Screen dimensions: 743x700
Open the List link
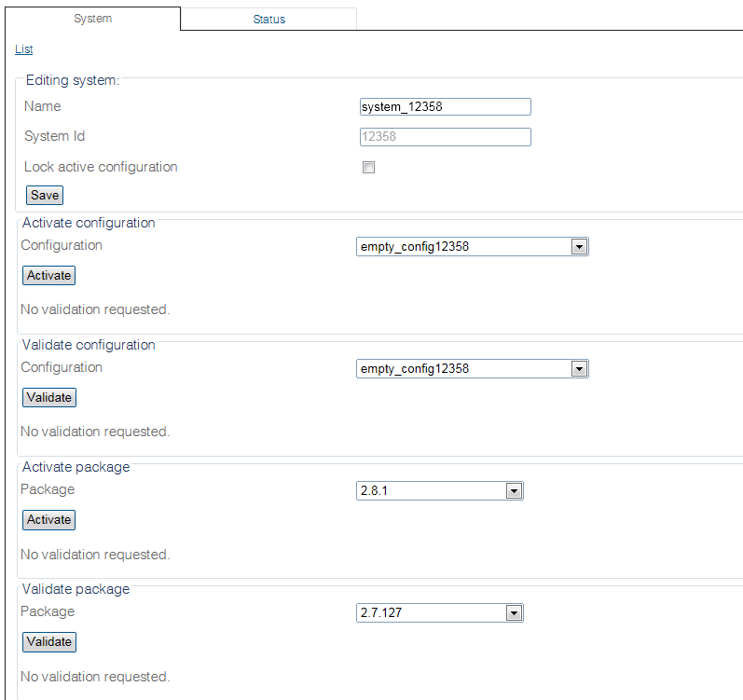24,49
